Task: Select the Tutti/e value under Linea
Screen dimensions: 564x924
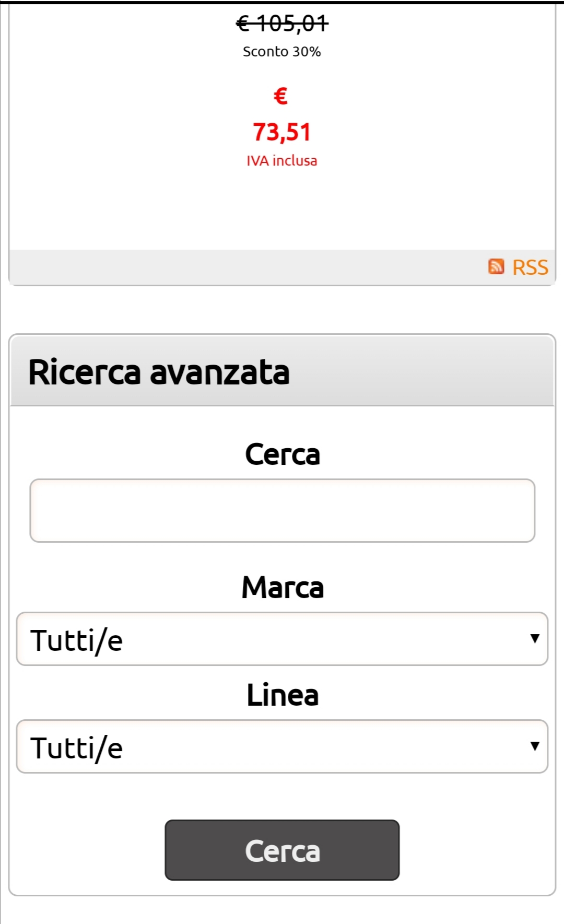Action: tap(77, 748)
